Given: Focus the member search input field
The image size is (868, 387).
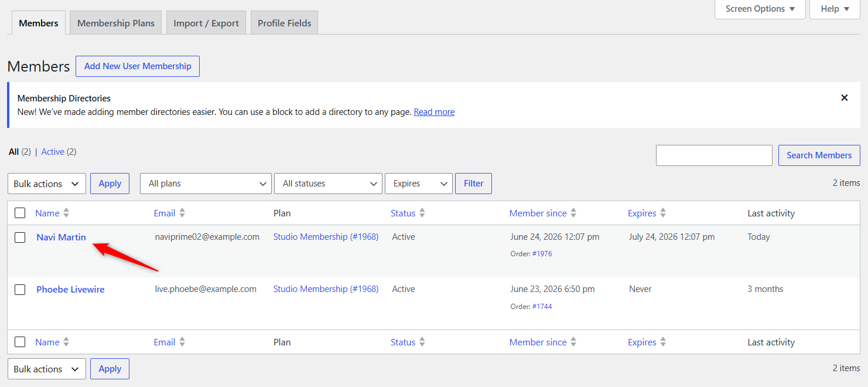Looking at the screenshot, I should coord(714,155).
